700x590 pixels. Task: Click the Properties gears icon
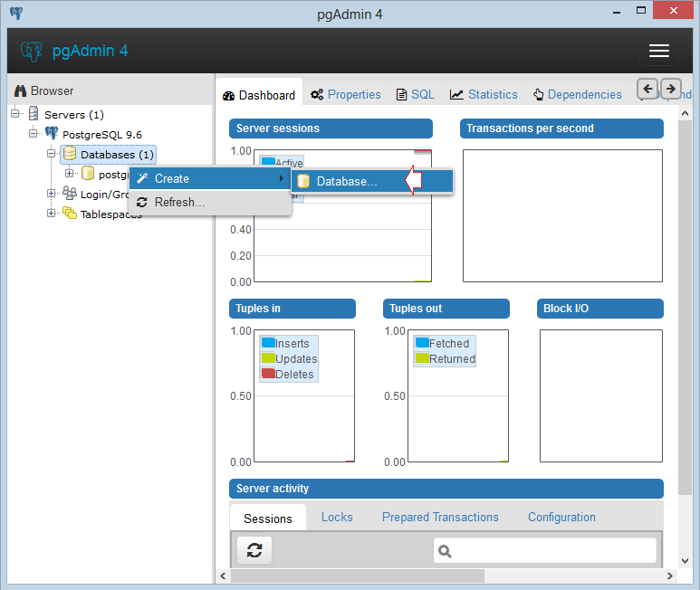pyautogui.click(x=317, y=94)
